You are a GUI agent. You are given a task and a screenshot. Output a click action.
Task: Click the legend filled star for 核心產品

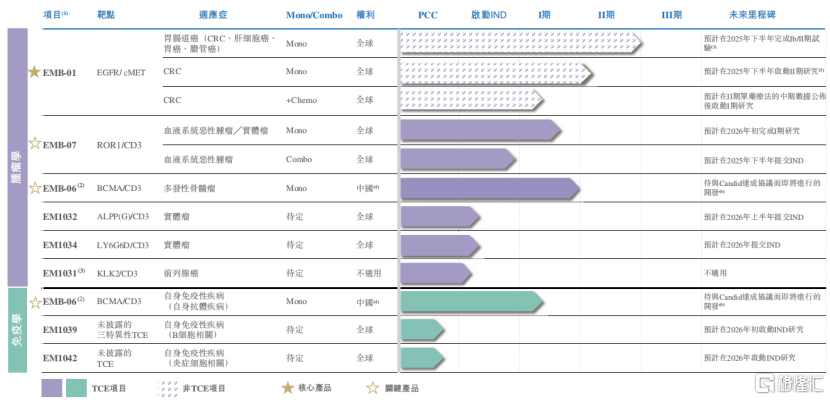(x=287, y=388)
